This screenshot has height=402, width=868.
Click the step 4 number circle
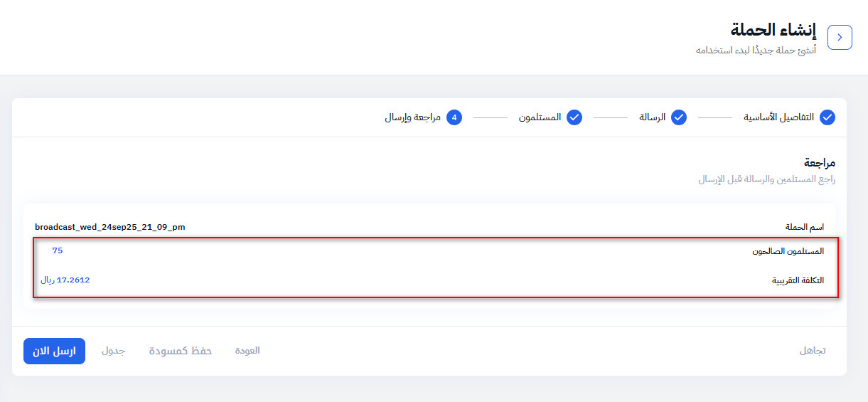click(454, 117)
